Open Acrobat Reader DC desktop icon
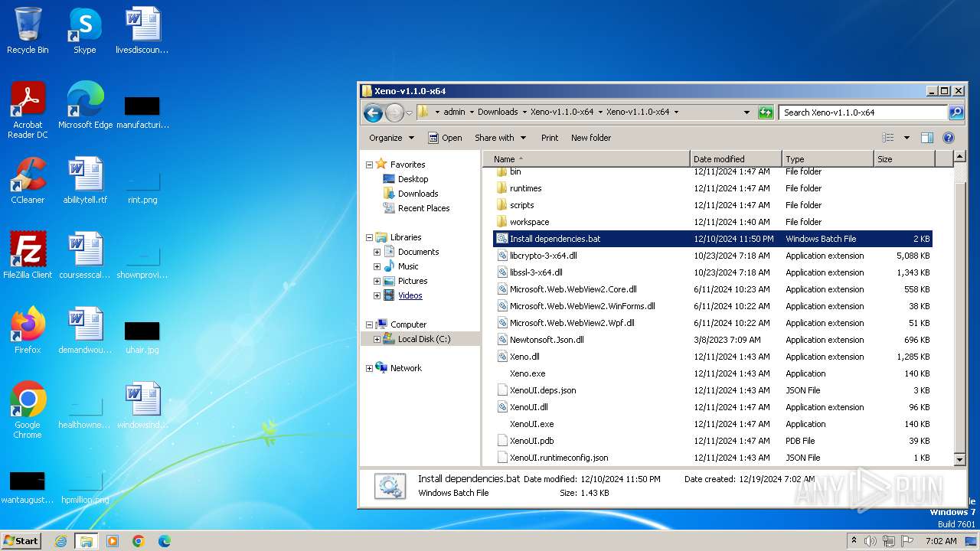The width and height of the screenshot is (980, 551). point(28,110)
